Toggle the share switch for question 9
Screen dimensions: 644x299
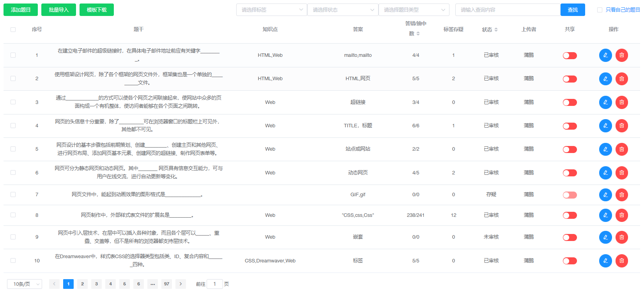pos(570,237)
